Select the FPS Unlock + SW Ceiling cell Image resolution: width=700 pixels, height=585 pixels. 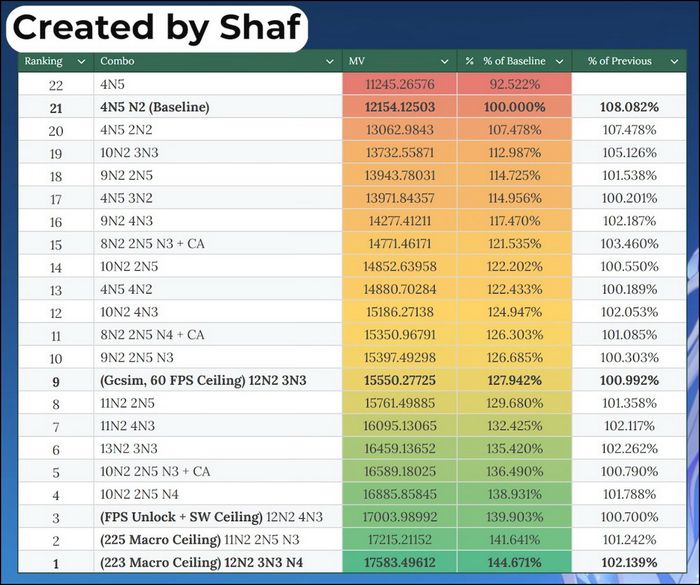tap(218, 517)
